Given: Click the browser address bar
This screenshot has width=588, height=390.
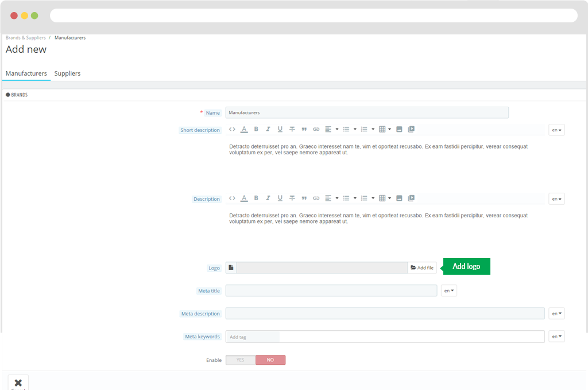Looking at the screenshot, I should click(314, 15).
